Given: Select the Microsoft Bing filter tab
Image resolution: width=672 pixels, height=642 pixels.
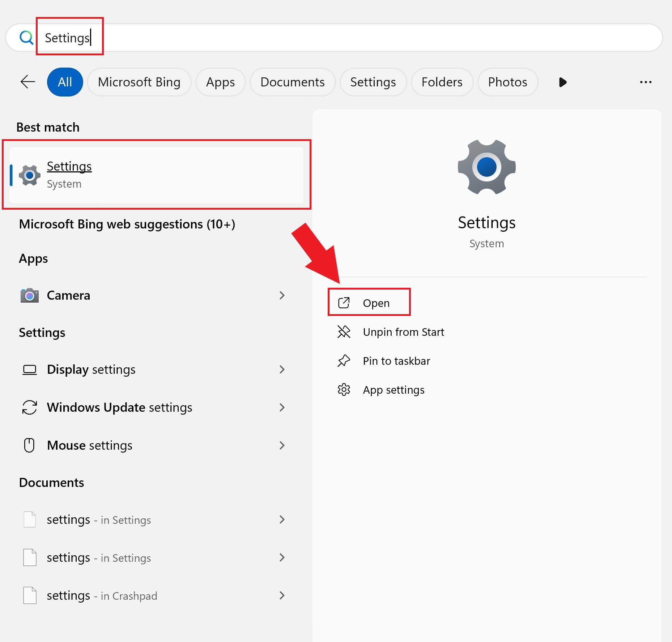Looking at the screenshot, I should [x=139, y=82].
